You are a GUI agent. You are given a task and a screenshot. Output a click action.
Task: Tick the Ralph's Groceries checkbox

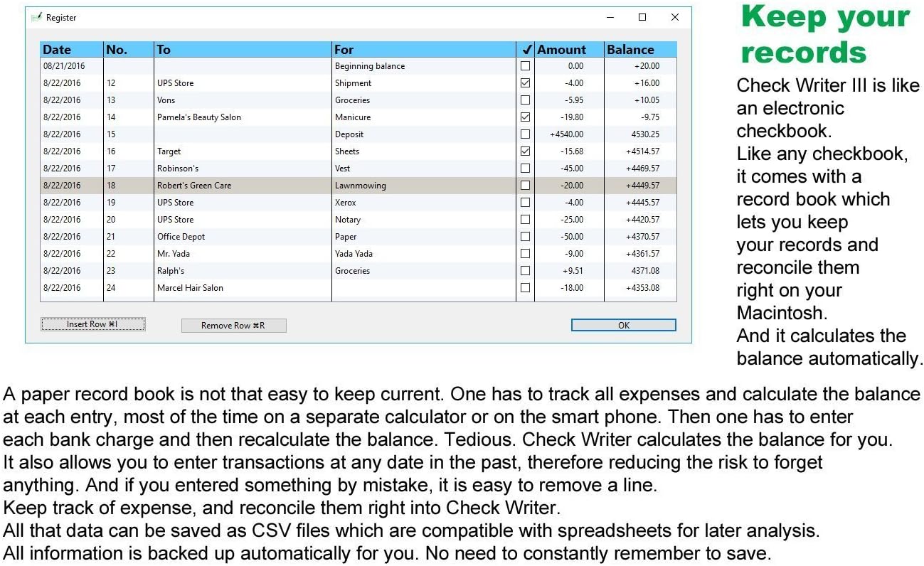pos(525,271)
